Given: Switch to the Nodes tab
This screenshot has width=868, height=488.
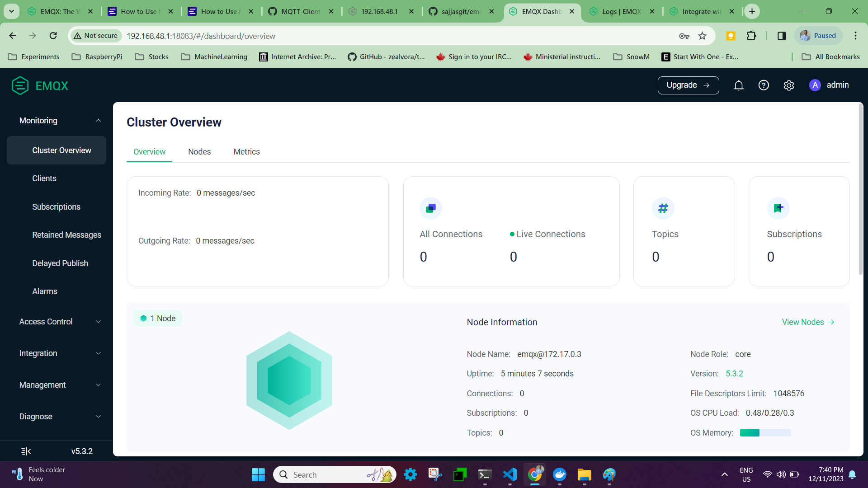Looking at the screenshot, I should [x=199, y=152].
